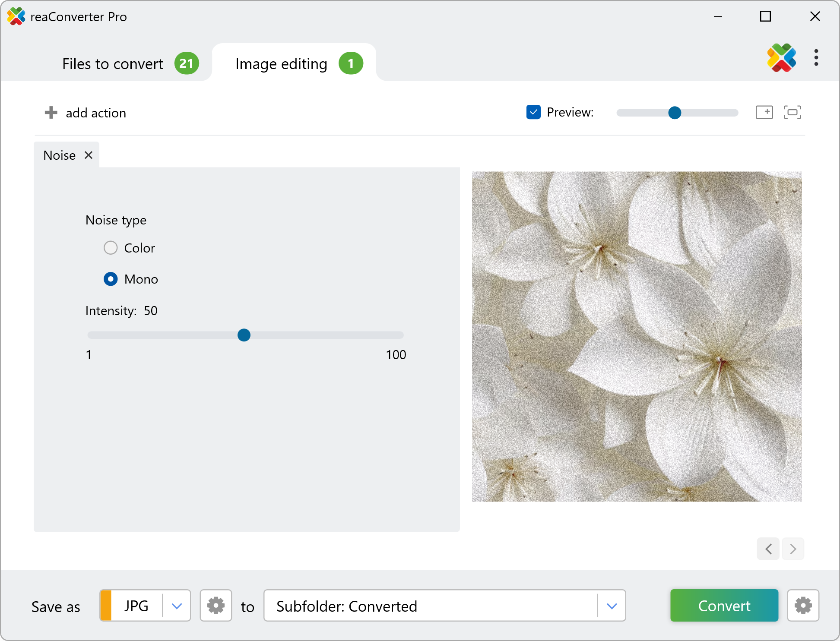Uncheck the Preview checkbox
Image resolution: width=840 pixels, height=641 pixels.
(533, 112)
